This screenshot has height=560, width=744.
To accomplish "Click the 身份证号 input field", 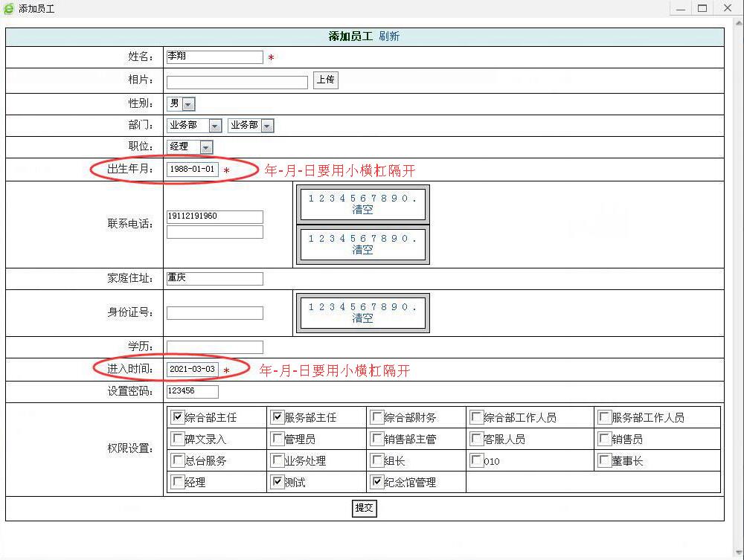I will click(214, 313).
